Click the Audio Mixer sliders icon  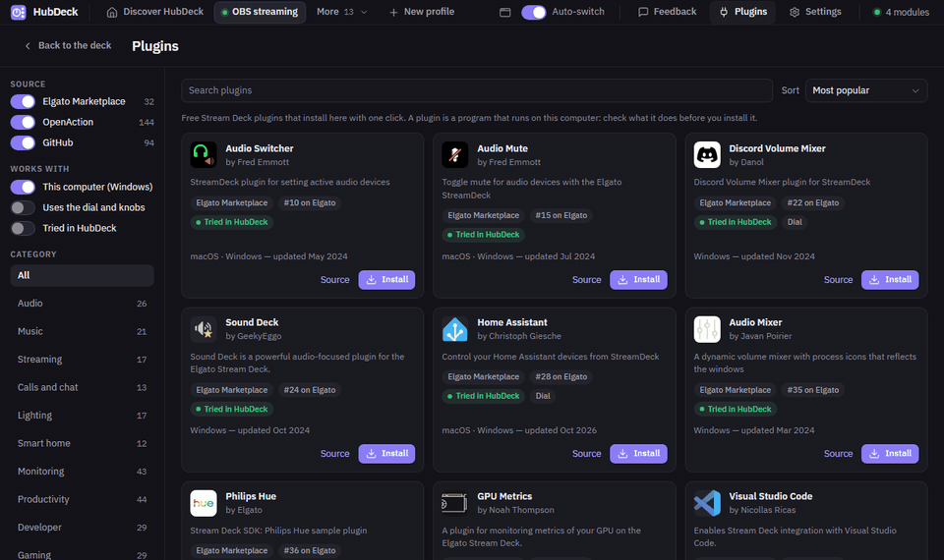coord(707,328)
